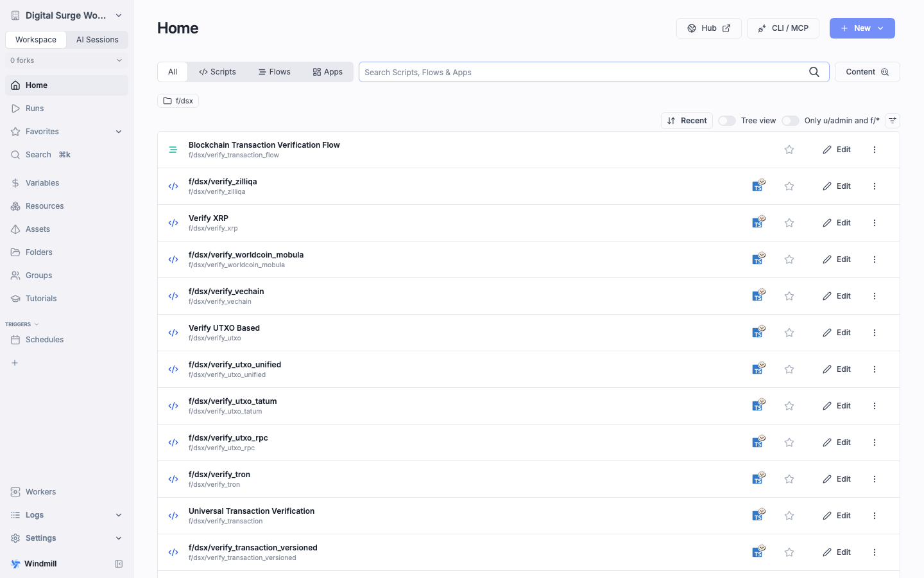Favorite the f/dsx/verify_tron script
The width and height of the screenshot is (924, 578).
point(789,479)
